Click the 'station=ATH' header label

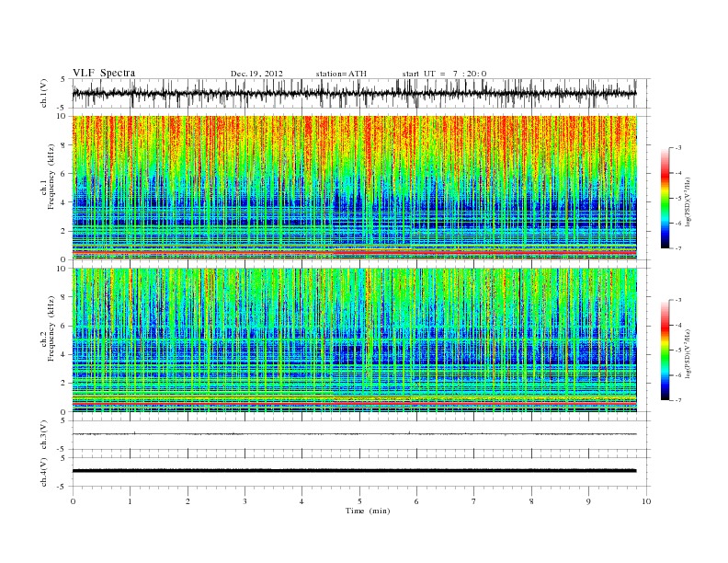341,74
